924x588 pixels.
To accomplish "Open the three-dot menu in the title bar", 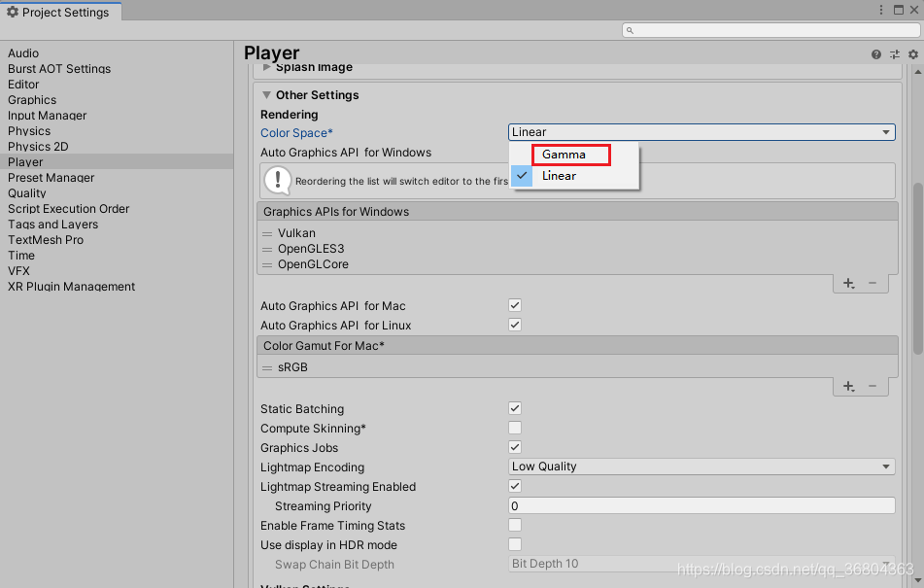I will (881, 10).
